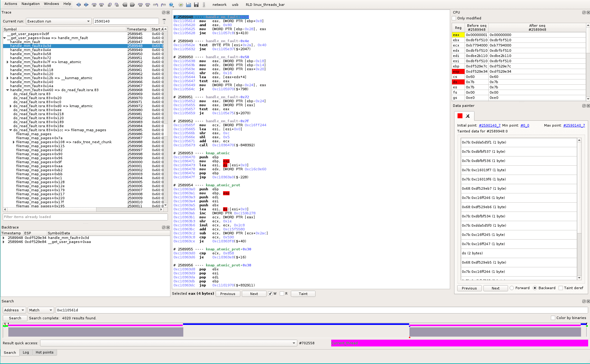Click the forward navigation arrow in toolbar
Image resolution: width=590 pixels, height=364 pixels.
86,5
